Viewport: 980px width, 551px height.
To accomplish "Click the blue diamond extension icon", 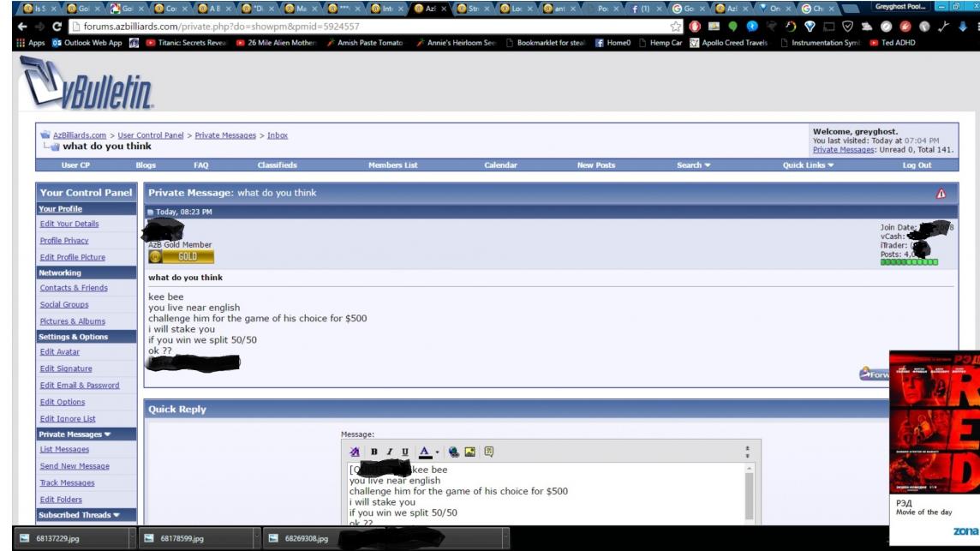I will (810, 27).
